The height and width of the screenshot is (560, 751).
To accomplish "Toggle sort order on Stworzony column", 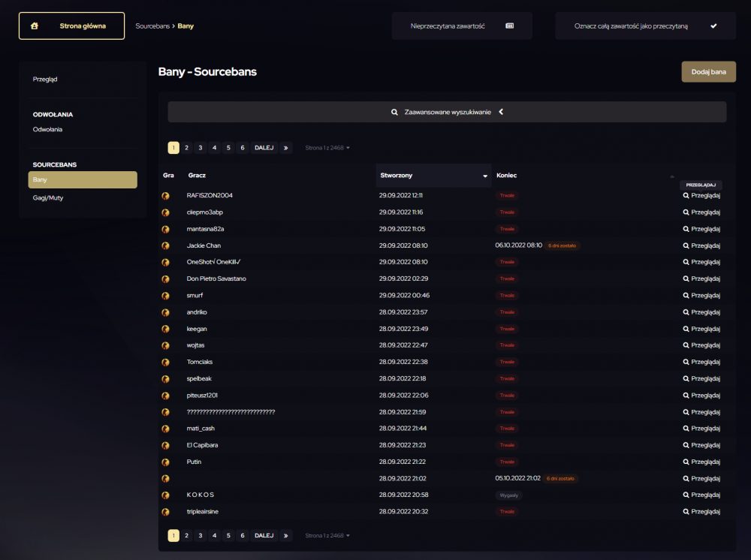I will 485,176.
